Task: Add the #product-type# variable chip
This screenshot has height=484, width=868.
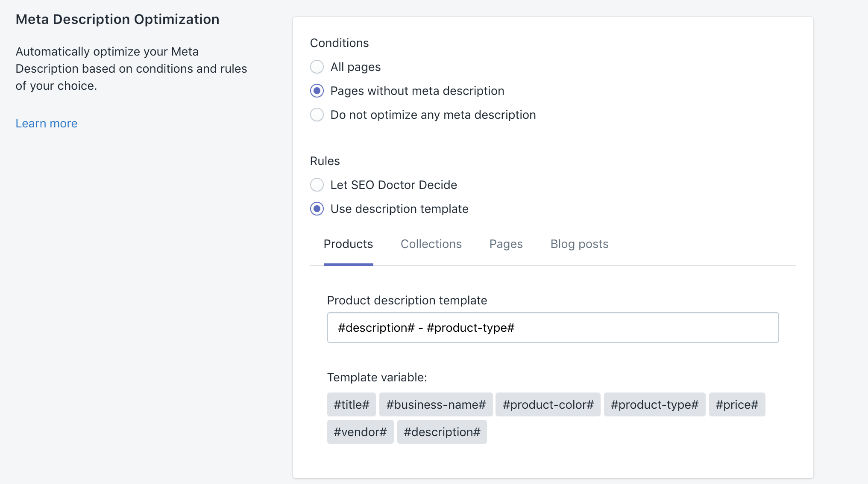Action: pos(654,404)
